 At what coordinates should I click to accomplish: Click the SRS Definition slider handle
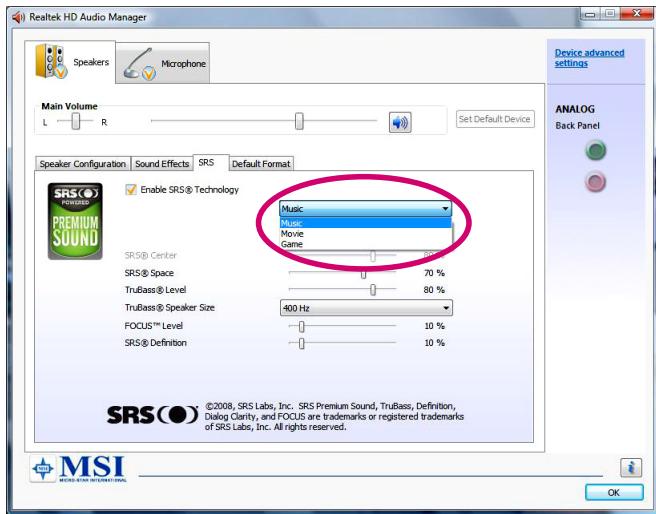pyautogui.click(x=301, y=343)
